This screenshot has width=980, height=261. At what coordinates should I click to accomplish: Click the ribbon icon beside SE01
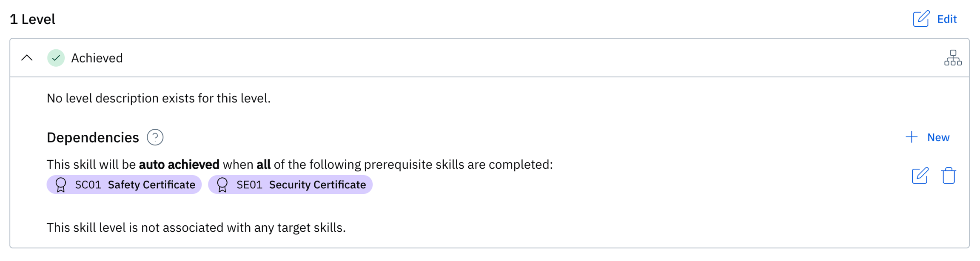pos(222,185)
